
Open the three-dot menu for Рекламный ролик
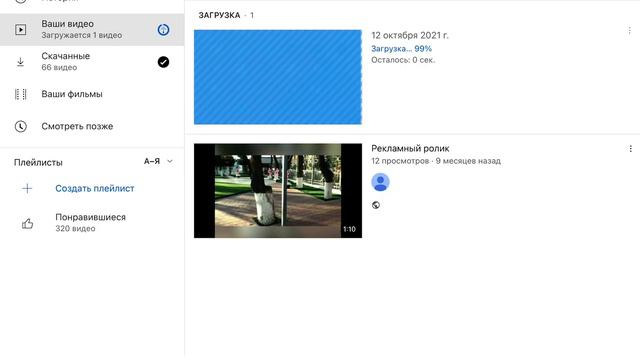[630, 149]
